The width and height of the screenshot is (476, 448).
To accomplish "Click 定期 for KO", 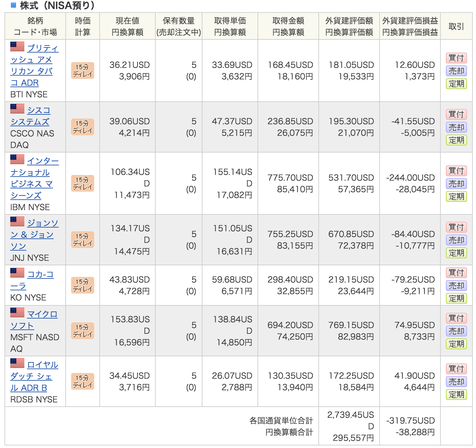I will pyautogui.click(x=456, y=298).
